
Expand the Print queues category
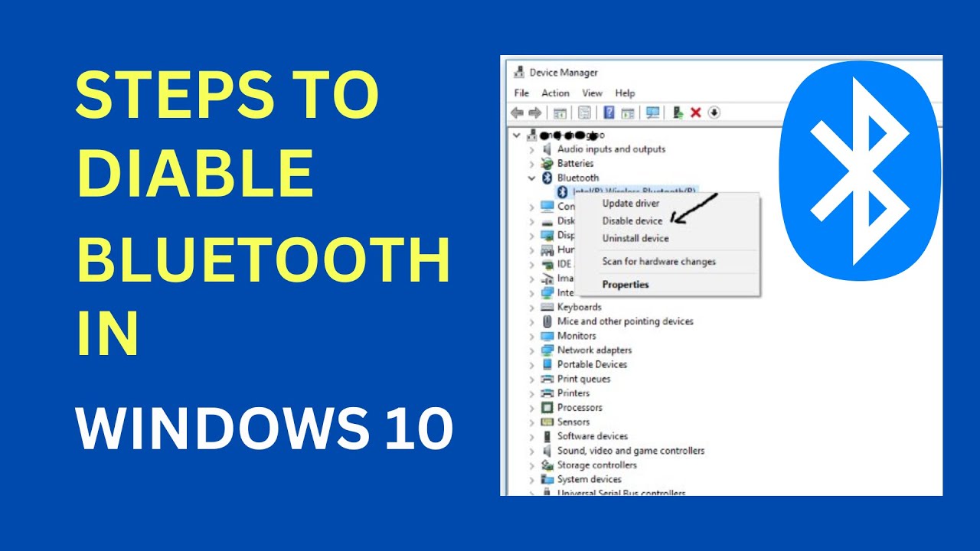point(532,379)
